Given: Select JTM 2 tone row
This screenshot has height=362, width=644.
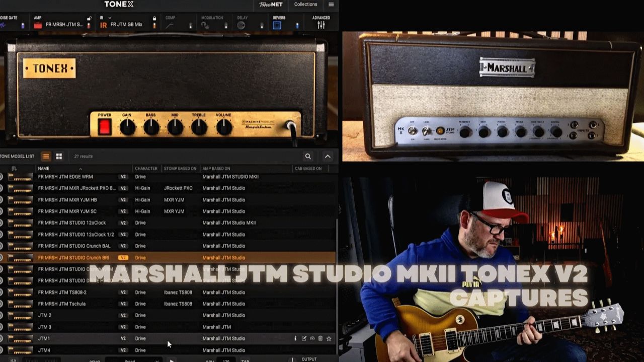Looking at the screenshot, I should click(168, 315).
